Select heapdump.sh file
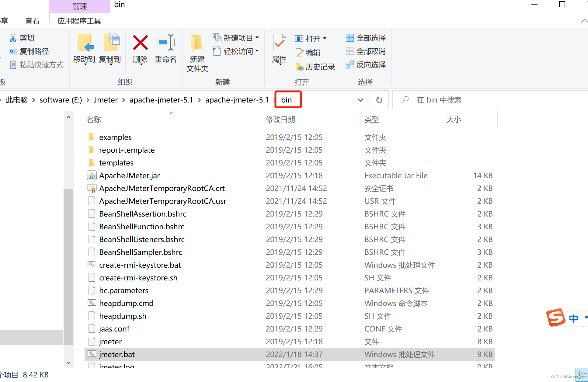 pos(123,316)
